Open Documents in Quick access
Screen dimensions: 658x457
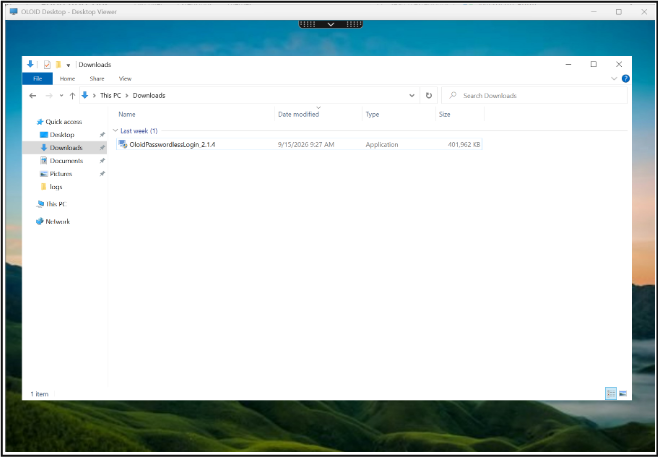[66, 161]
